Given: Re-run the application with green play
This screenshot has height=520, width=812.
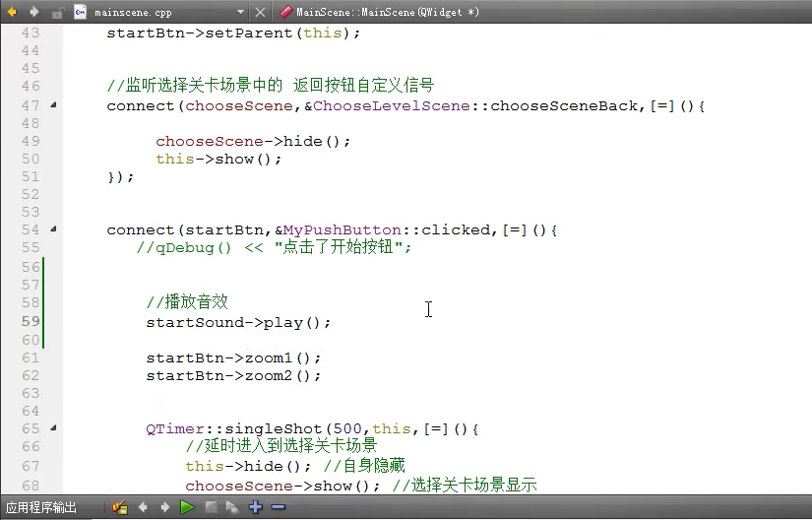Looking at the screenshot, I should (187, 507).
